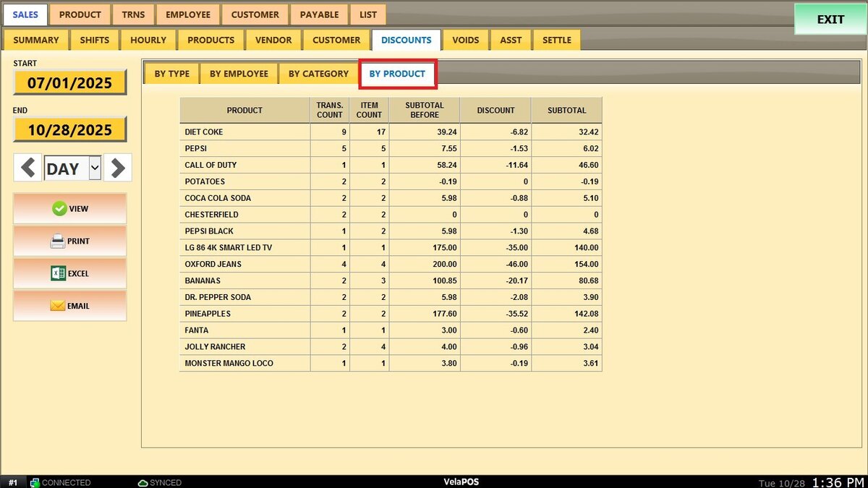Screen dimensions: 868x488
Task: Show discounts BY EMPLOYEE
Action: pyautogui.click(x=239, y=74)
